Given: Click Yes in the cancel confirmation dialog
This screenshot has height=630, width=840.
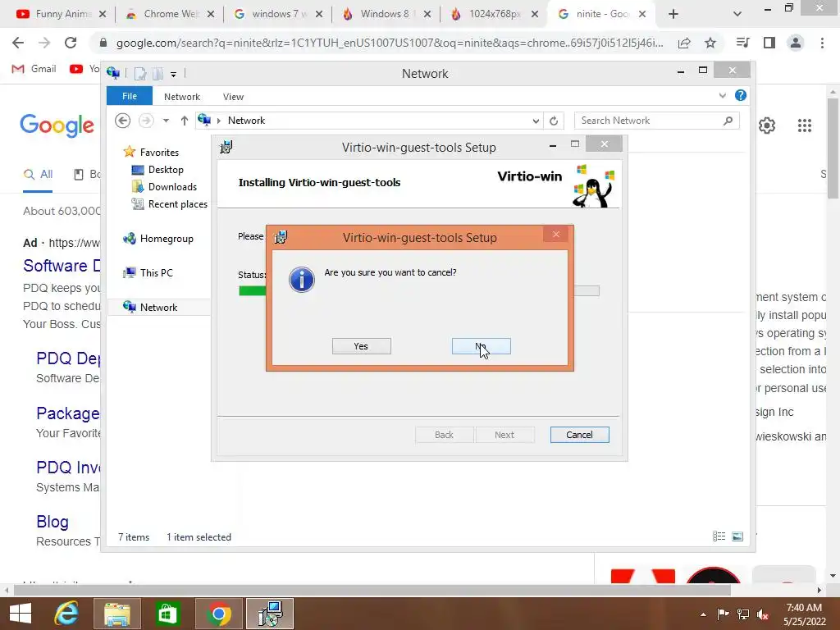Looking at the screenshot, I should (x=361, y=346).
